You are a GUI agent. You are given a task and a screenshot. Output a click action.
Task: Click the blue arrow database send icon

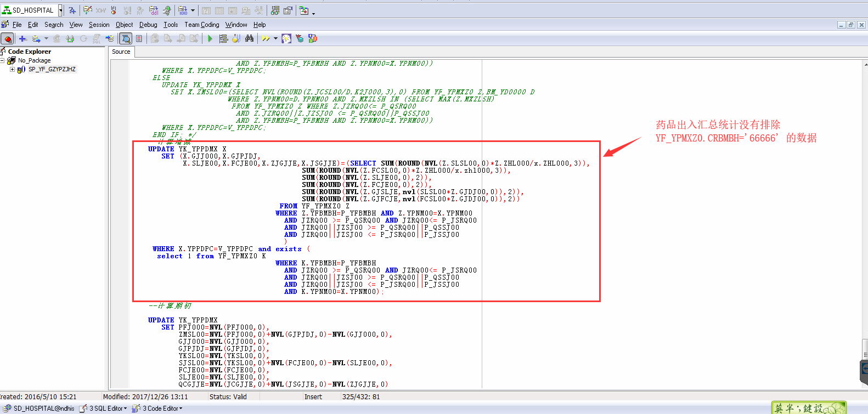110,38
